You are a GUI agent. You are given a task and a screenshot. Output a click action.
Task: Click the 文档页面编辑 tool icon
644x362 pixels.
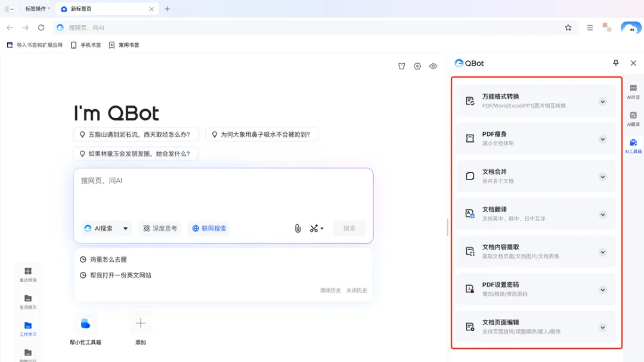click(x=470, y=327)
